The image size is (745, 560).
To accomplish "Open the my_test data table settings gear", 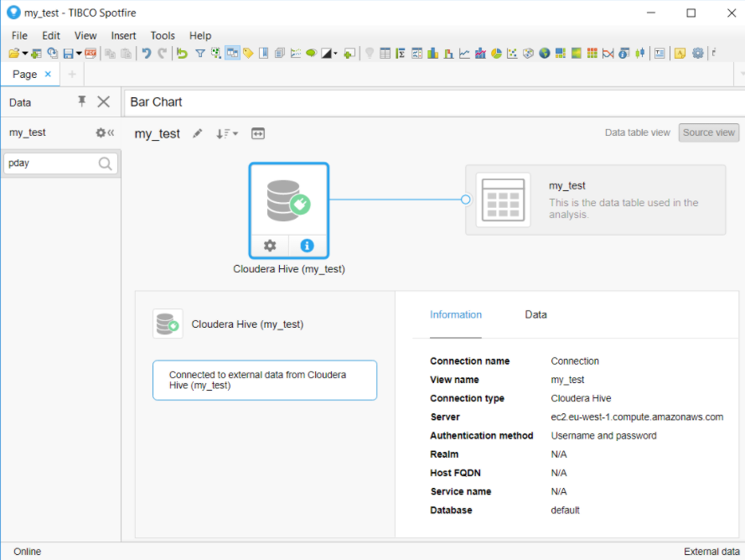I will click(101, 132).
